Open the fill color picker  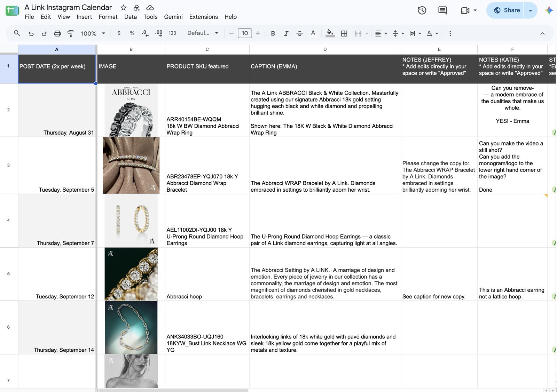point(330,33)
